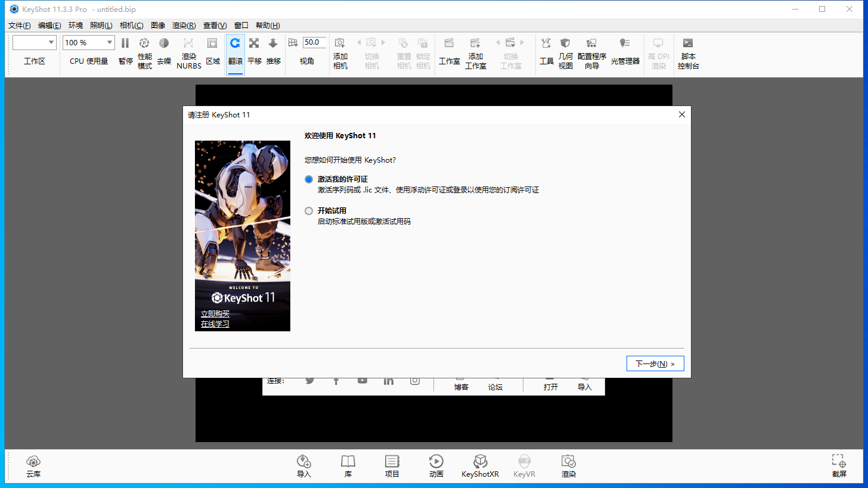Open the Cloud Library (云库) icon

33,461
